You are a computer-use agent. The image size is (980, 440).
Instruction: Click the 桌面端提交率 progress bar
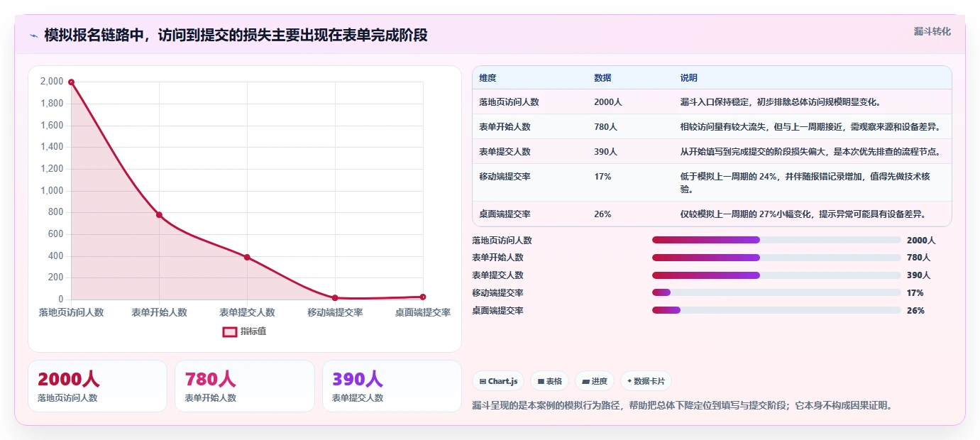point(776,310)
